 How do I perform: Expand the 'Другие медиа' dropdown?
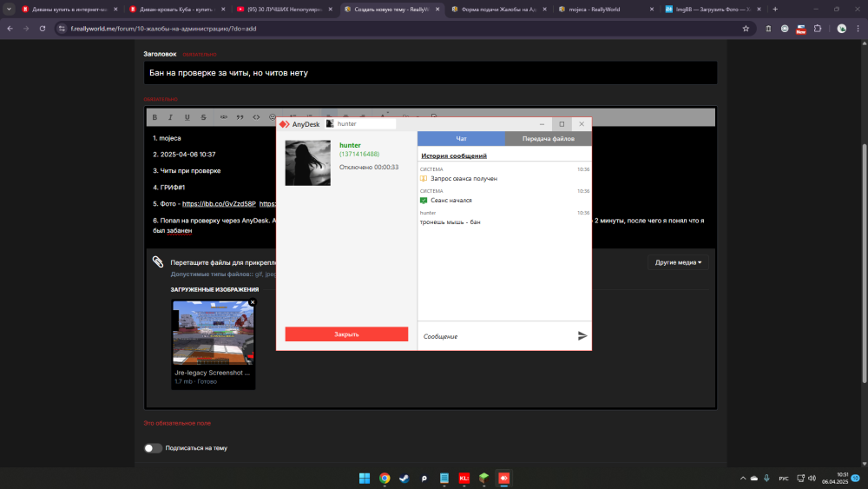pyautogui.click(x=678, y=262)
